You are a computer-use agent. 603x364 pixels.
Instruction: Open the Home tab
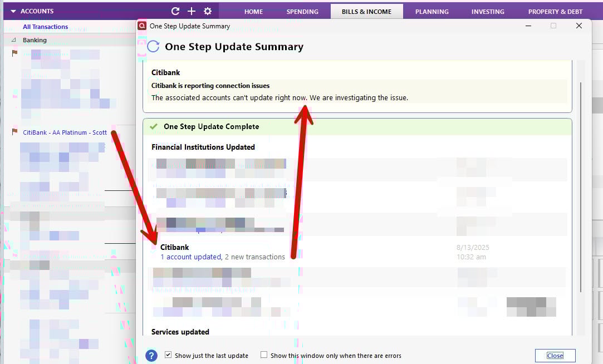254,12
